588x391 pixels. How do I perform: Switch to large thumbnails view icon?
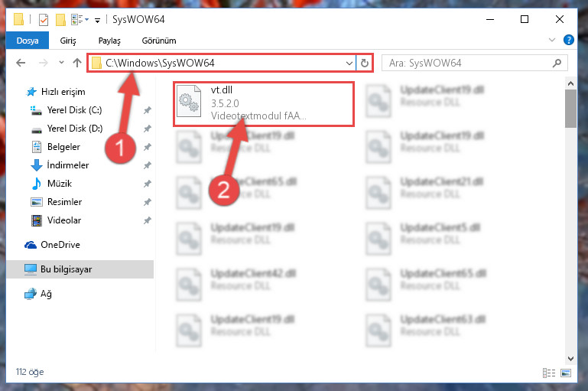tap(566, 373)
